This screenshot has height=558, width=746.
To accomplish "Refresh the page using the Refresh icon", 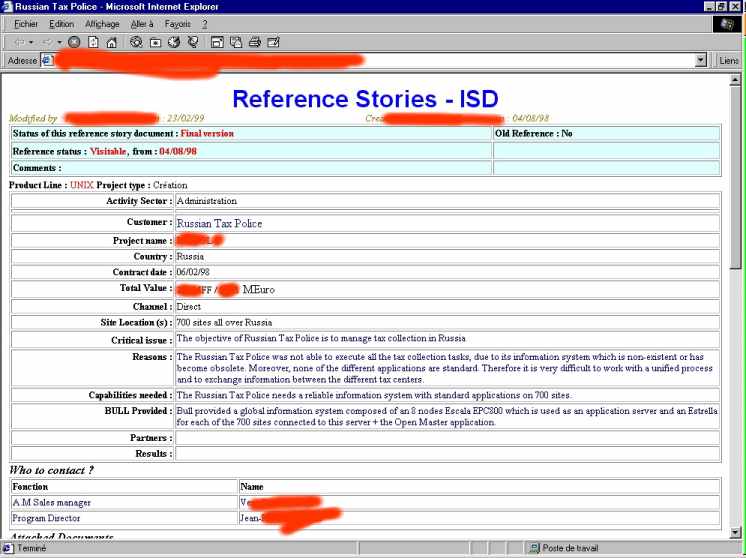I will tap(93, 42).
